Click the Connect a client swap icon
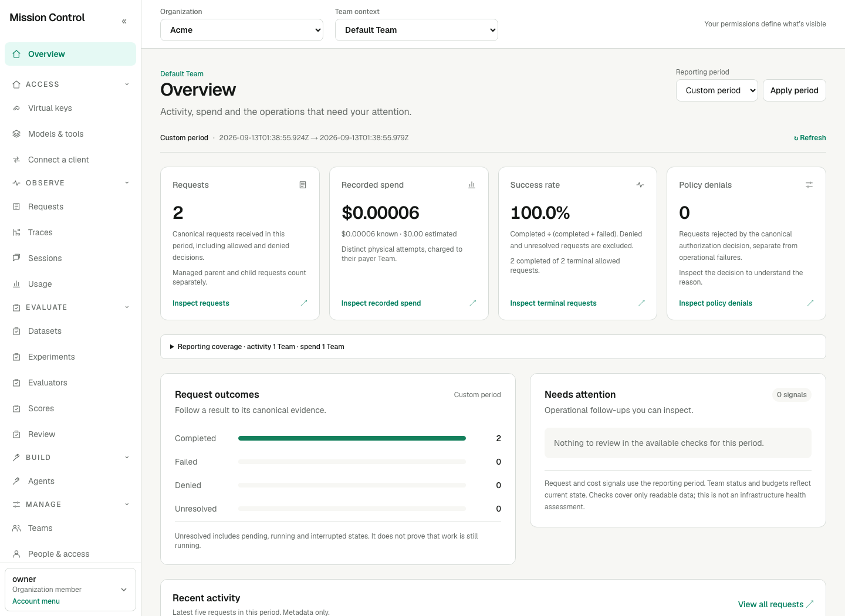The image size is (845, 616). tap(16, 160)
